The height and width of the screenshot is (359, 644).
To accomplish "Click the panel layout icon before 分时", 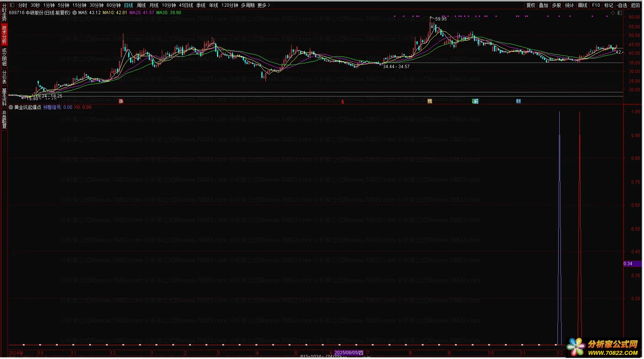I will coord(12,5).
